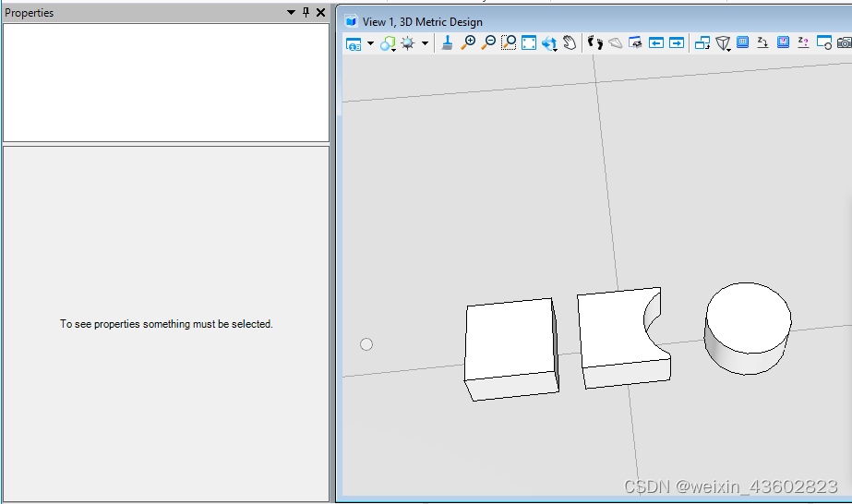Image resolution: width=852 pixels, height=504 pixels.
Task: Close the Properties panel
Action: click(320, 13)
